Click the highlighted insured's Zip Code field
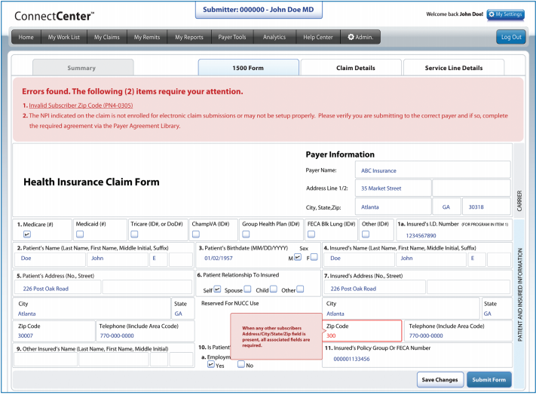Image resolution: width=536 pixels, height=395 pixels. (x=362, y=331)
